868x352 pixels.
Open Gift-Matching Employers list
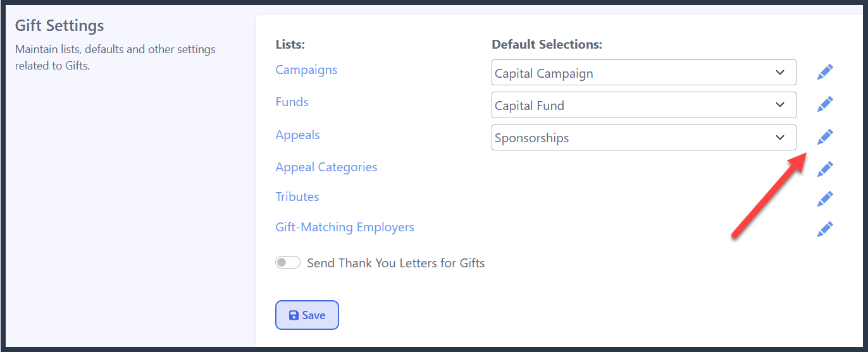click(345, 227)
